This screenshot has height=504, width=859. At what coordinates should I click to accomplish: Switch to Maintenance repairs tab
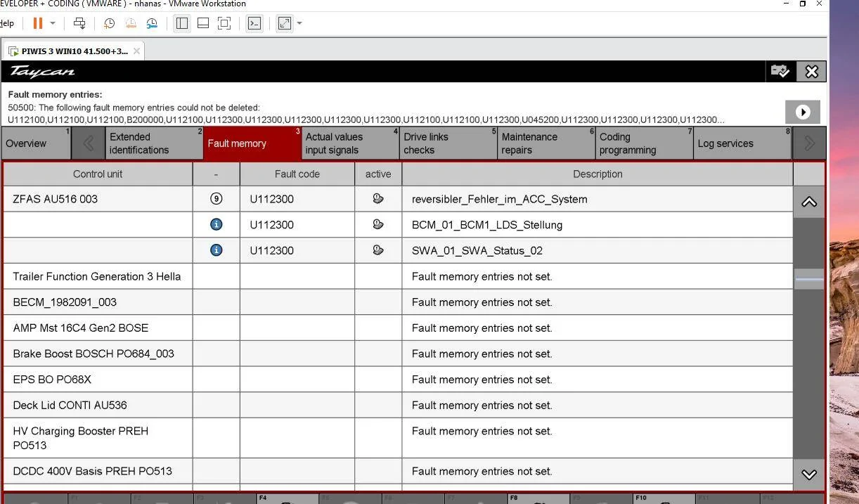coord(546,143)
